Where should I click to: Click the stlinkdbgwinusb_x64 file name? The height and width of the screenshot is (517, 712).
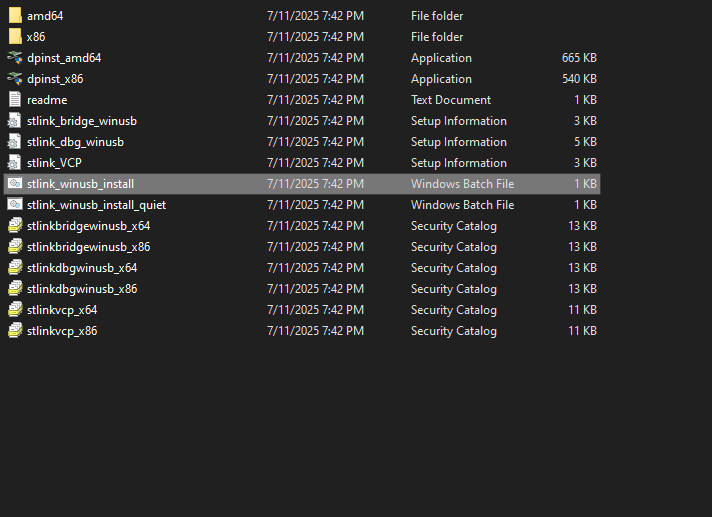click(82, 268)
